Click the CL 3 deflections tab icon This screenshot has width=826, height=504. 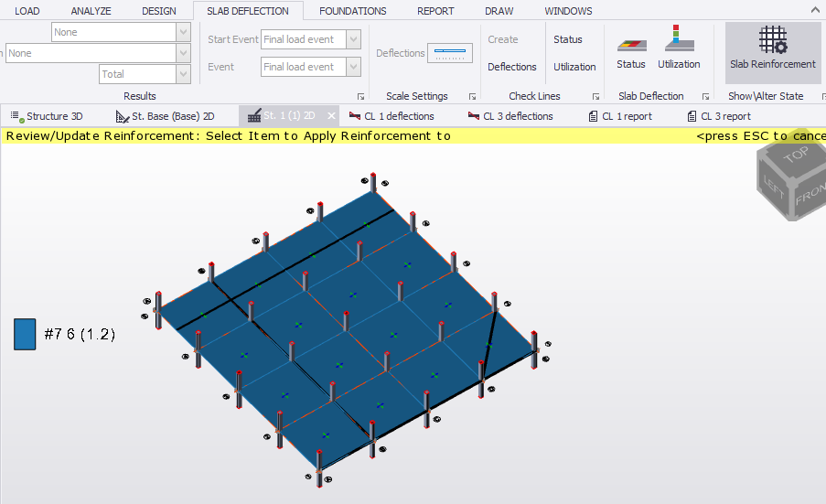pyautogui.click(x=474, y=116)
